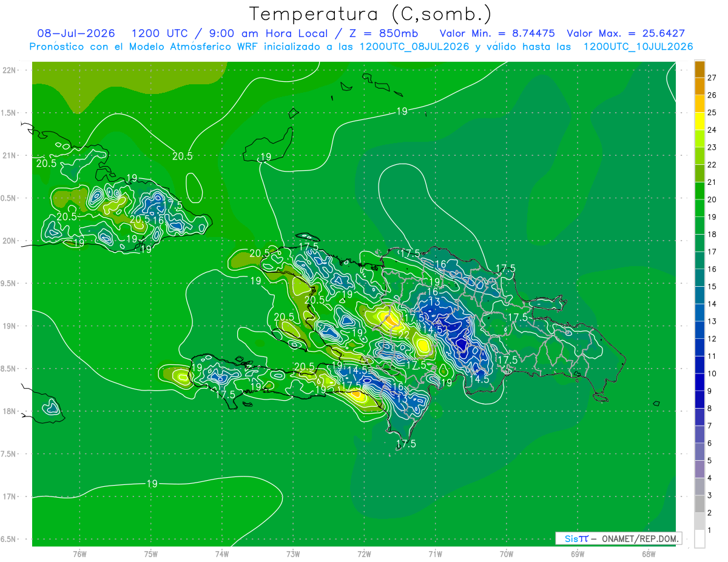728x562 pixels.
Task: Pick the white legend swatch below the 1 label
Action: 699,539
